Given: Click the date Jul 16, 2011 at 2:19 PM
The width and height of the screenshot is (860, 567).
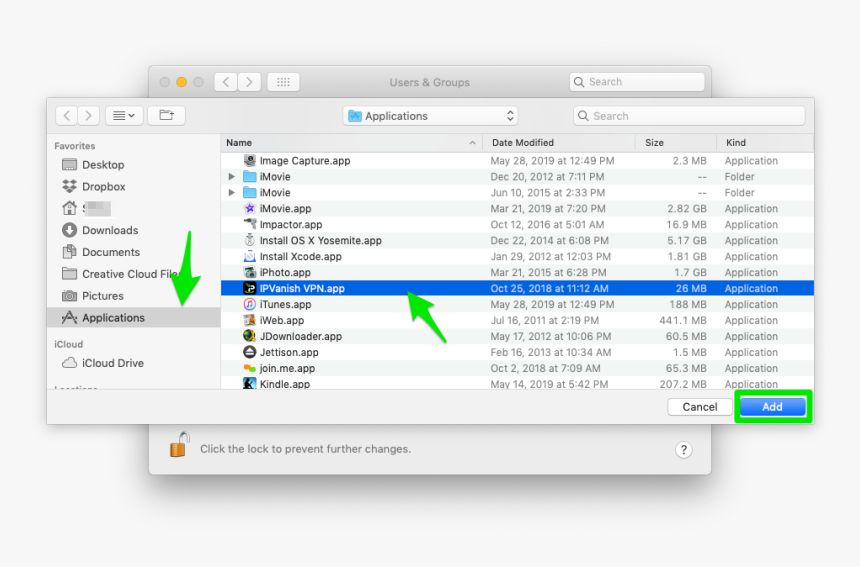Looking at the screenshot, I should pos(545,320).
